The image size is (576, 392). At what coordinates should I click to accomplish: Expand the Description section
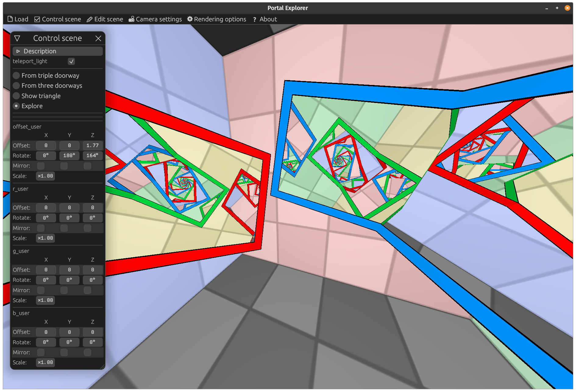tap(58, 51)
